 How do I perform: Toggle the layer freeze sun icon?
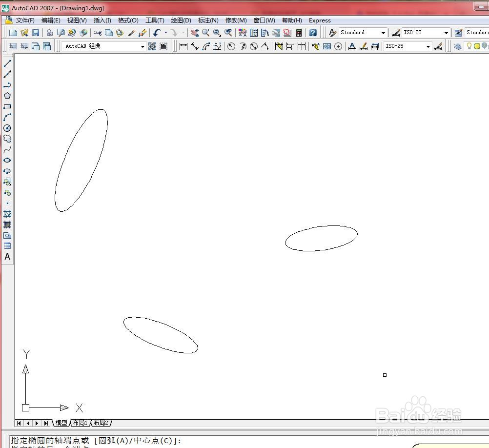click(x=477, y=46)
